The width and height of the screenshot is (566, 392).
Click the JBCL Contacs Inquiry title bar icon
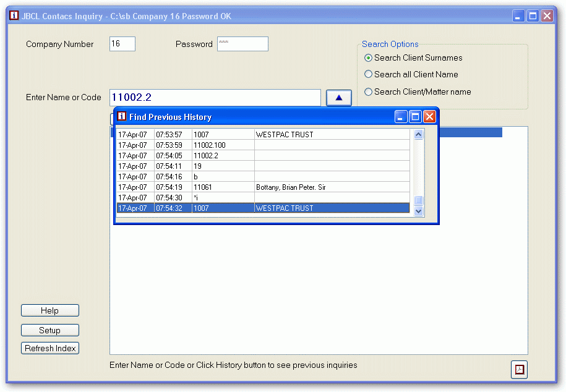(14, 16)
